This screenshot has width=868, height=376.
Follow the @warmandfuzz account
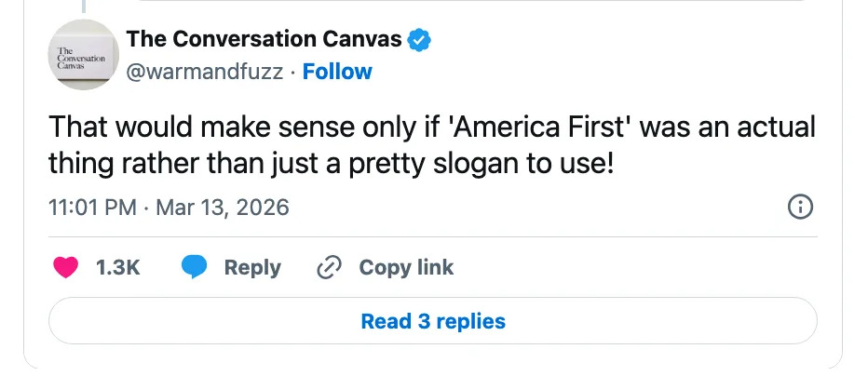point(337,72)
